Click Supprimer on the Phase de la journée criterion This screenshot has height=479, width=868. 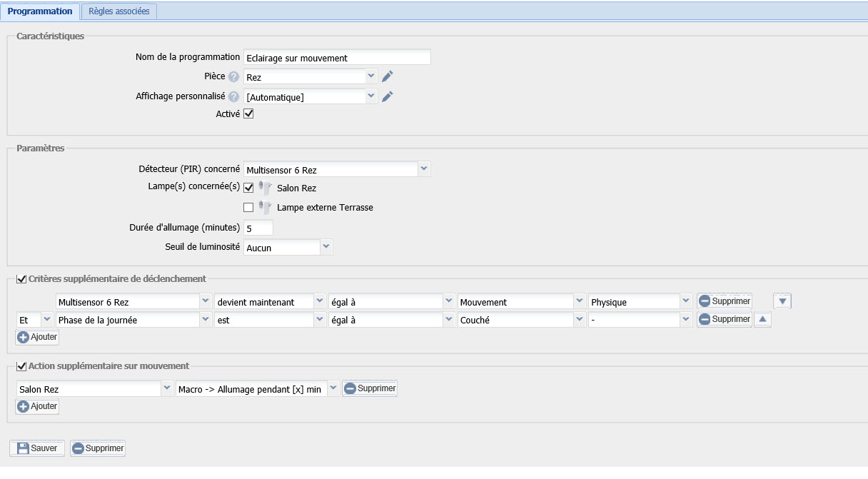724,319
